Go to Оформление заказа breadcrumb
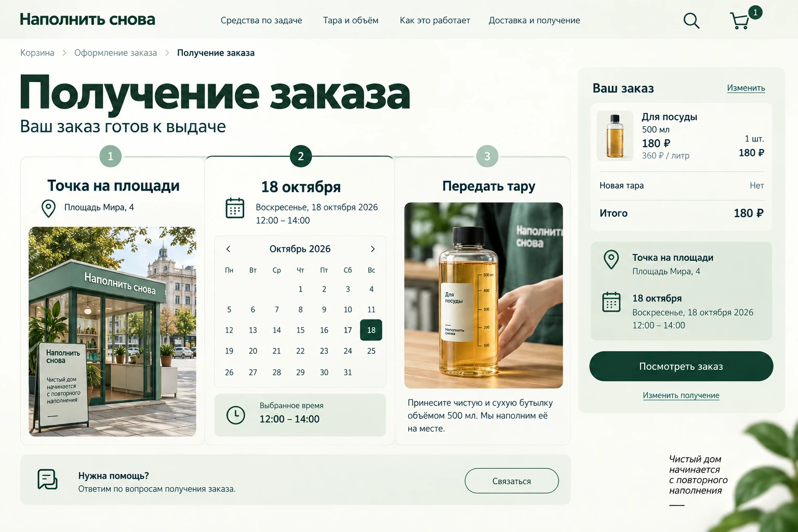798x532 pixels. 115,52
